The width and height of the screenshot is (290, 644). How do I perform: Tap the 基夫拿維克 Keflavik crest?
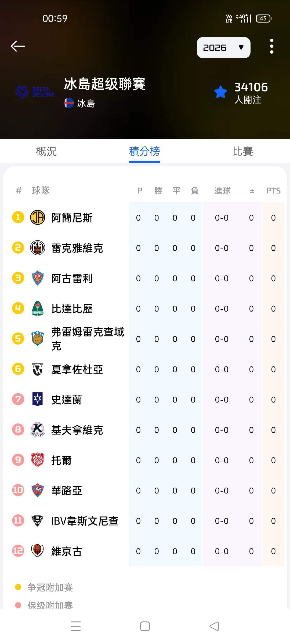point(38,430)
